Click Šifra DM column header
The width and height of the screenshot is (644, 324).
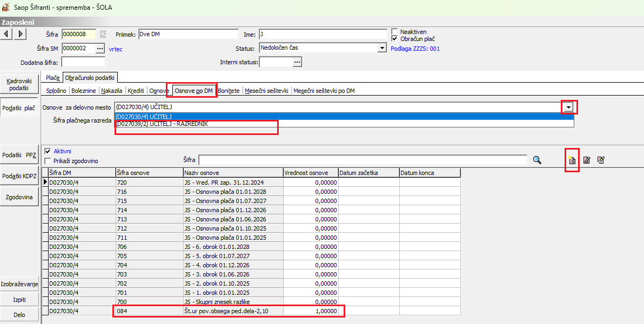pos(82,173)
